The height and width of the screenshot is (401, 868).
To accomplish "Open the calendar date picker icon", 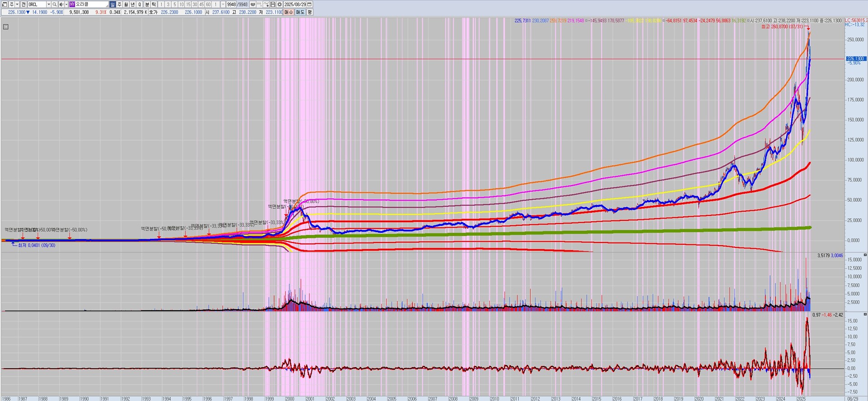I will pos(310,5).
